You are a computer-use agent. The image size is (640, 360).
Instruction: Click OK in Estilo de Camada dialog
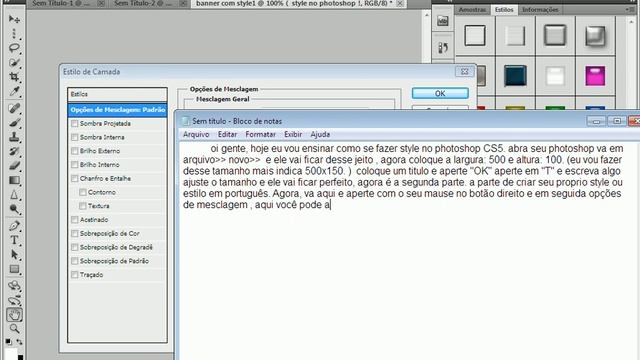point(440,93)
